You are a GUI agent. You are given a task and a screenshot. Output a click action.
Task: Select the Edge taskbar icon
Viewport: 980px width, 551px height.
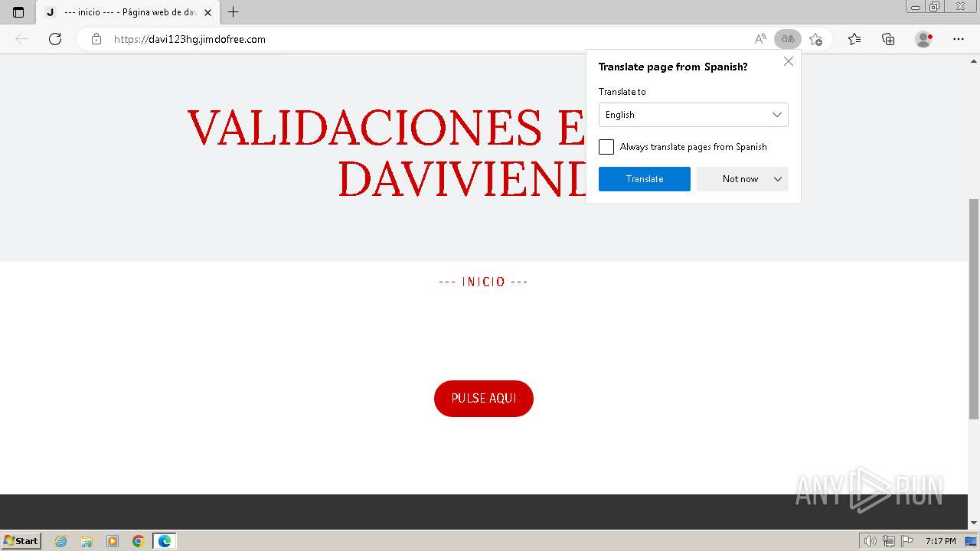click(165, 541)
